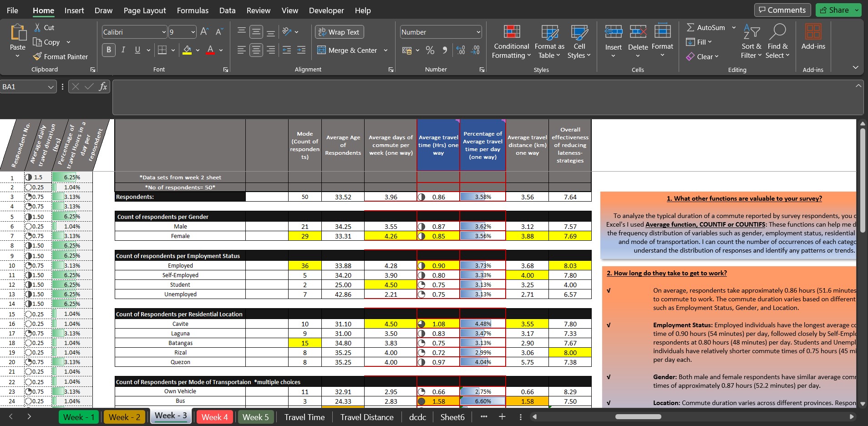Click the horizontal scrollbar thumb

638,416
